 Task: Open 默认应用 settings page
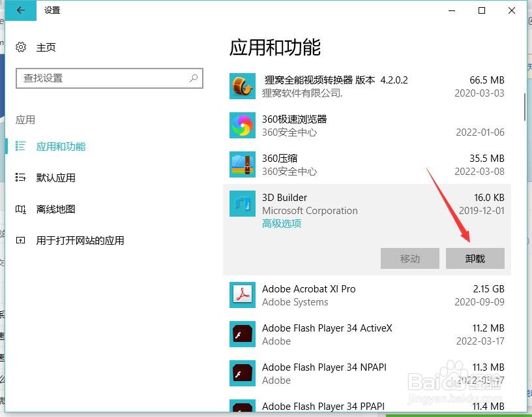pyautogui.click(x=55, y=178)
